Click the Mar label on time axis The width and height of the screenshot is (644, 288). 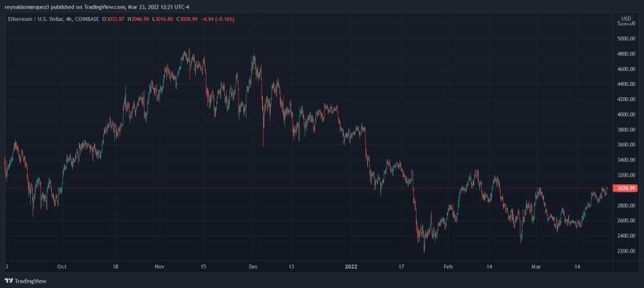coord(538,266)
